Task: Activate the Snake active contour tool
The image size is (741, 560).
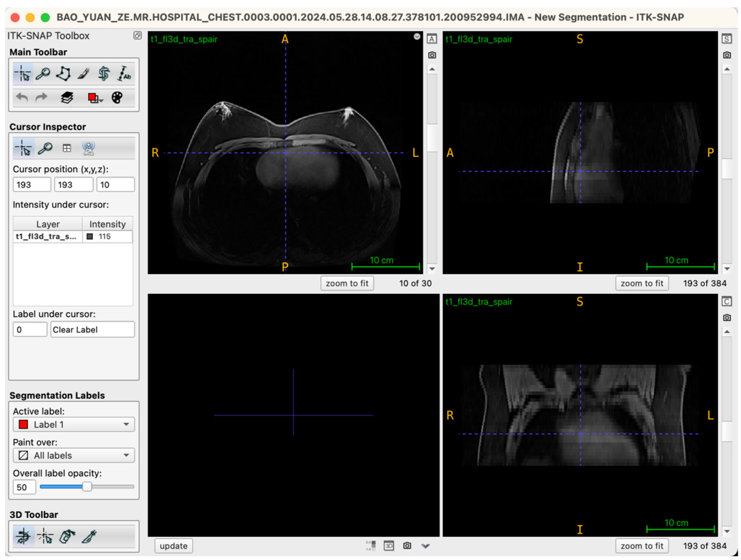Action: pyautogui.click(x=104, y=73)
